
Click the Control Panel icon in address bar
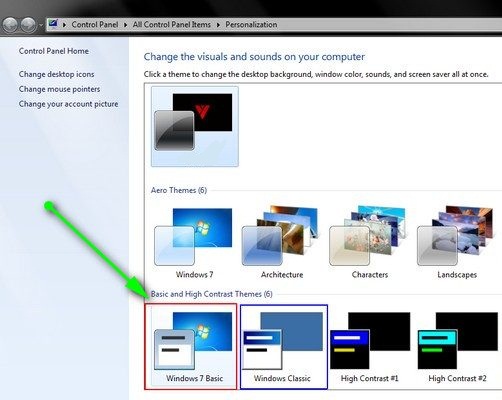(53, 24)
